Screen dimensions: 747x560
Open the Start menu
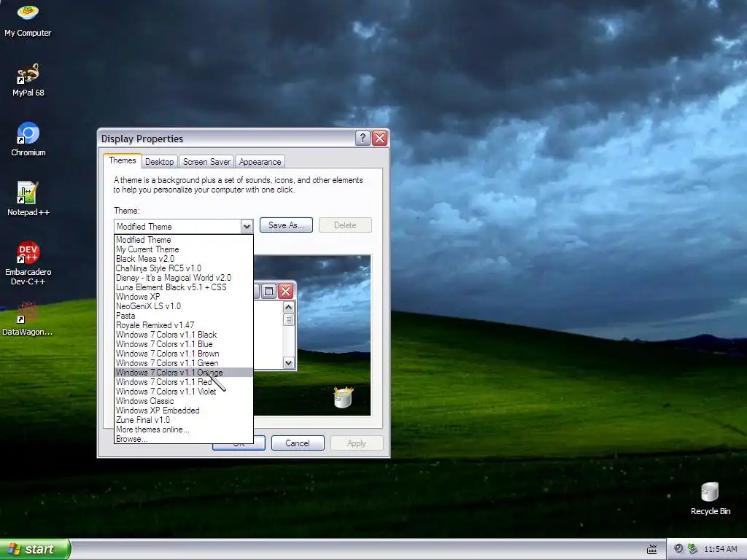point(35,549)
